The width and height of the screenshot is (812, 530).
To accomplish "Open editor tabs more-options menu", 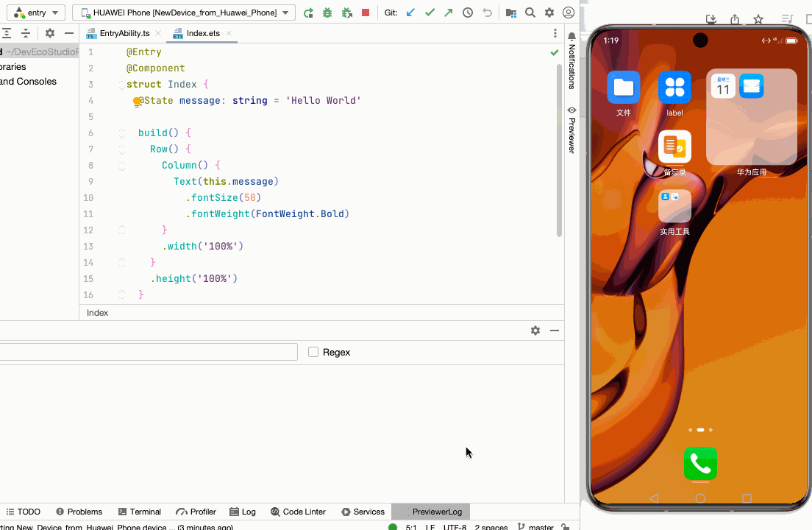I will tap(555, 33).
